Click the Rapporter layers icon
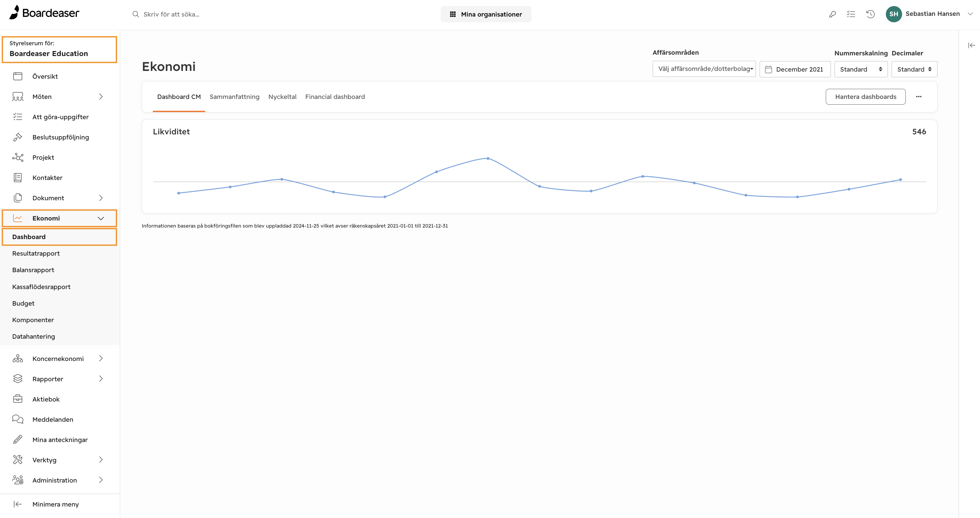The width and height of the screenshot is (980, 518). pyautogui.click(x=18, y=379)
